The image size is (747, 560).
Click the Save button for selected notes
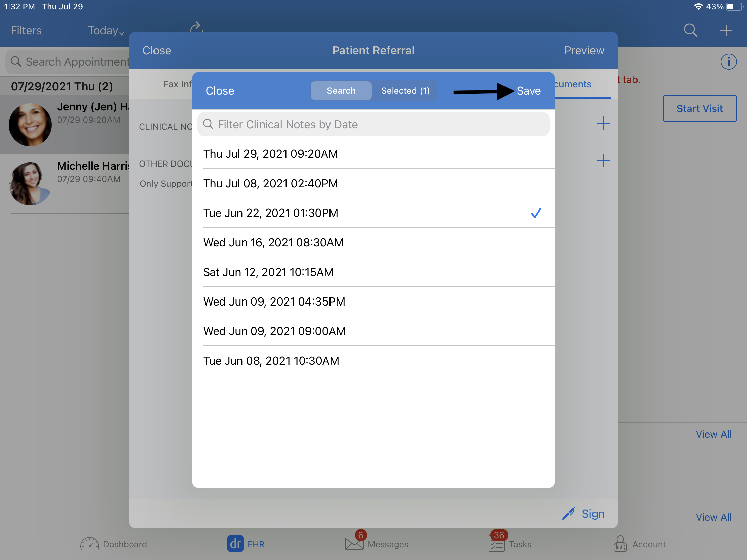528,91
